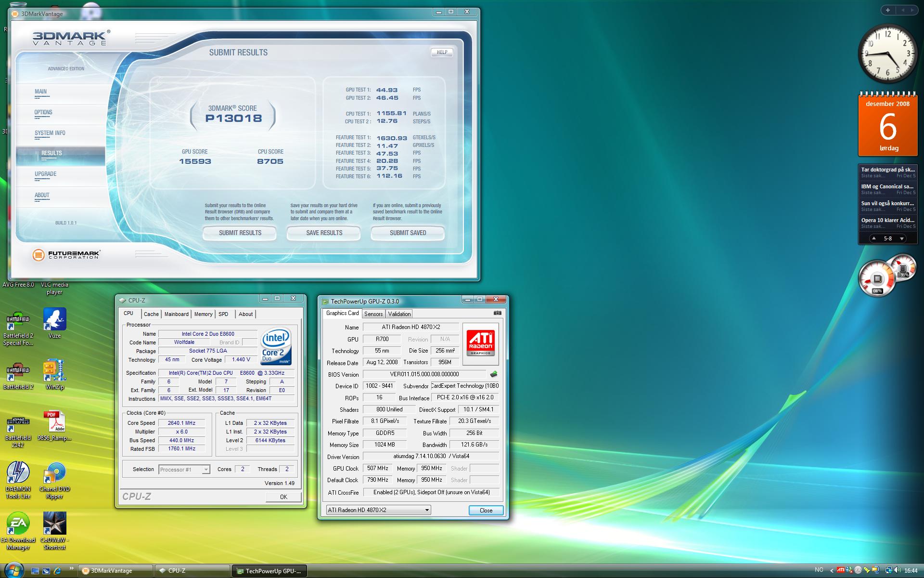Switch to CPU-Z Cache tab
This screenshot has height=578, width=924.
[x=151, y=314]
